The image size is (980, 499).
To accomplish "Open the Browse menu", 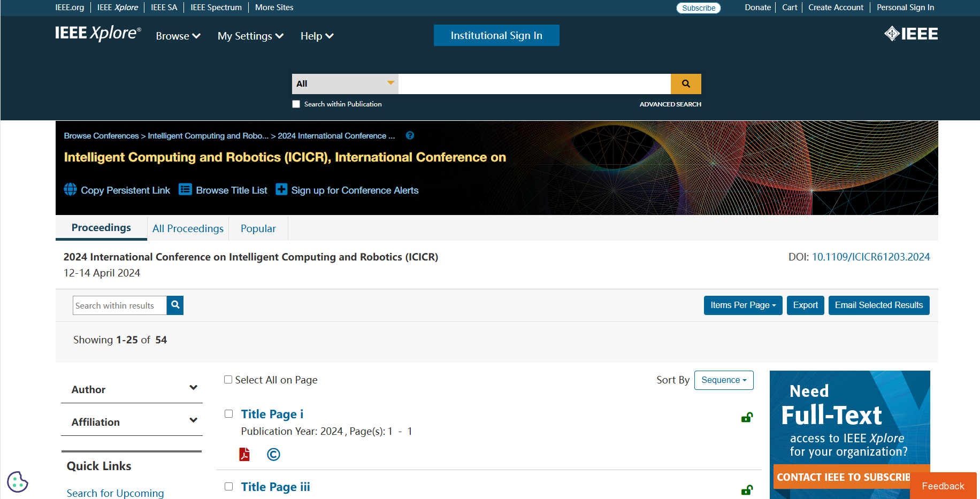I will point(178,36).
